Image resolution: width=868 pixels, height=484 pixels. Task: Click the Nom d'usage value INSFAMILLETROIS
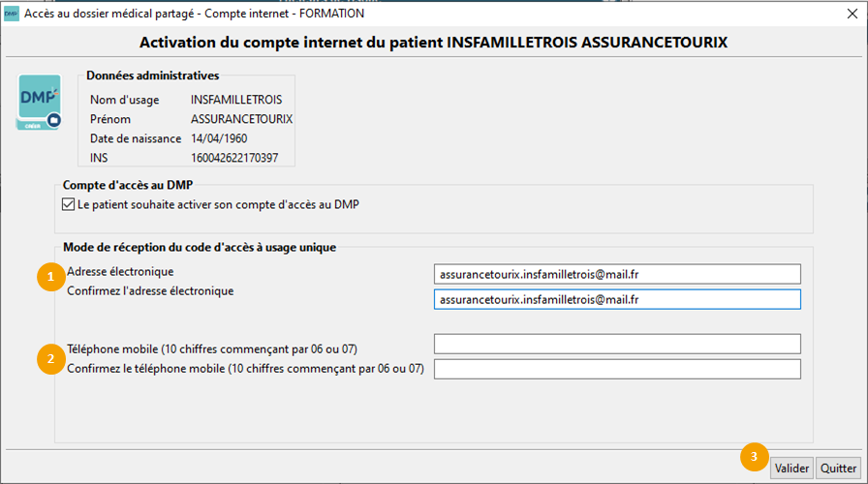click(236, 100)
